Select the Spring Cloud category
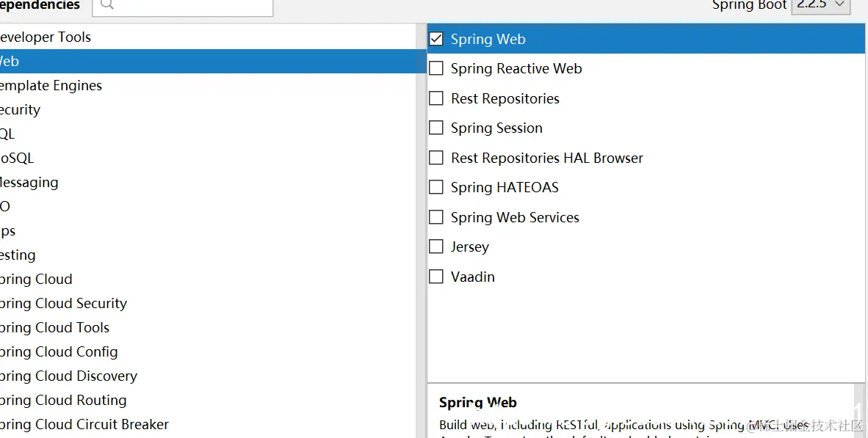This screenshot has width=868, height=438. point(209,280)
